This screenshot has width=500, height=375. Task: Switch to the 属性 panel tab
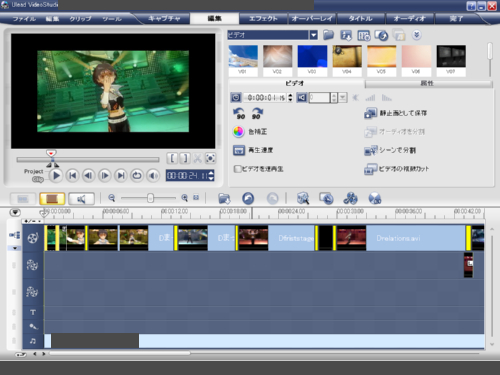[x=428, y=83]
